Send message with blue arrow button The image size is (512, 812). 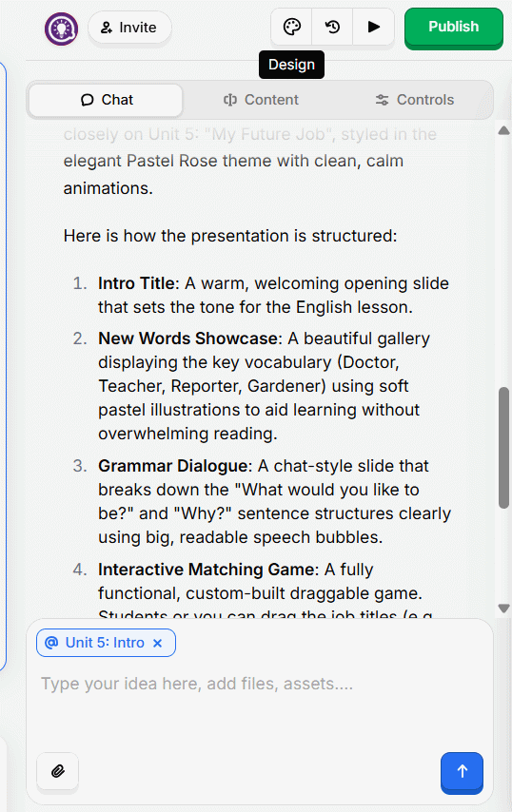tap(463, 772)
